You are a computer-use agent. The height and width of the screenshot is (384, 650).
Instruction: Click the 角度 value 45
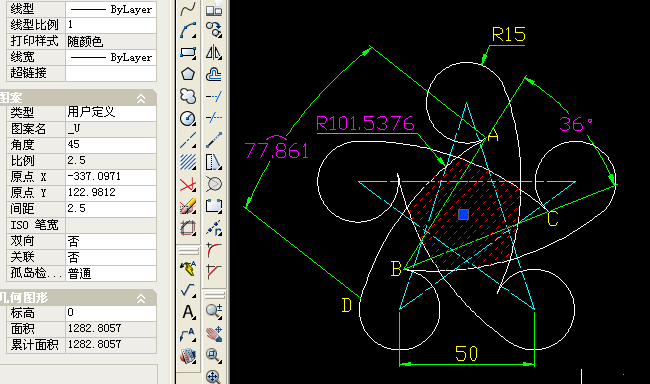point(111,145)
